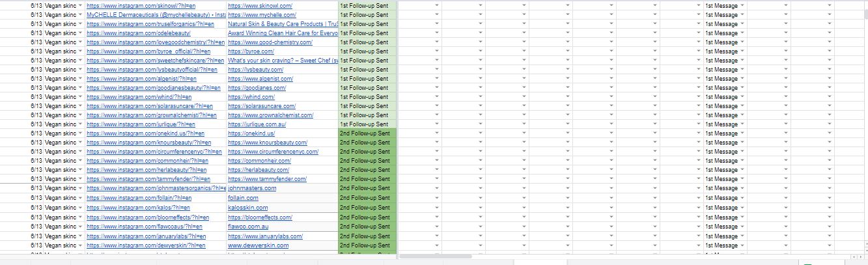The width and height of the screenshot is (868, 265).
Task: Open Vegan skinc dropdown in jurlique row
Action: (80, 124)
